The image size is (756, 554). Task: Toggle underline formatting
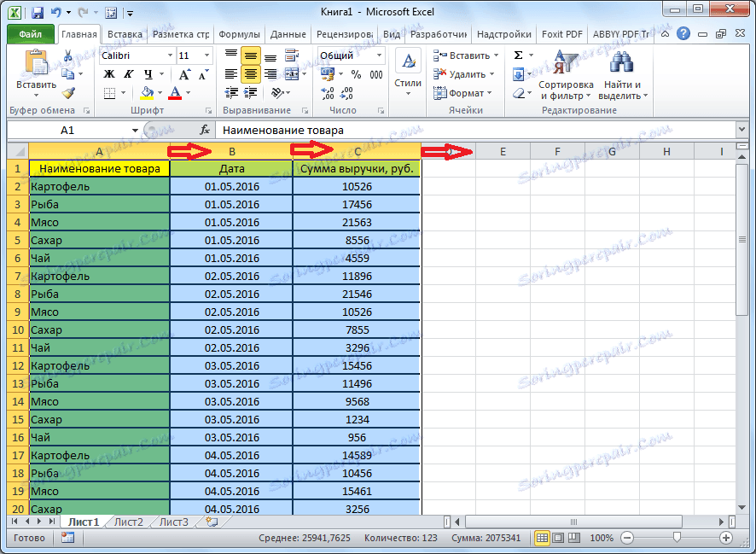click(x=148, y=74)
